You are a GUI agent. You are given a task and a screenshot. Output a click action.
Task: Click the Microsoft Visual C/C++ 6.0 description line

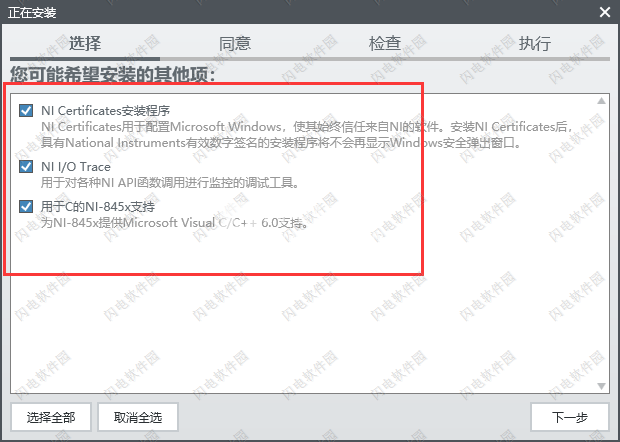coord(174,223)
